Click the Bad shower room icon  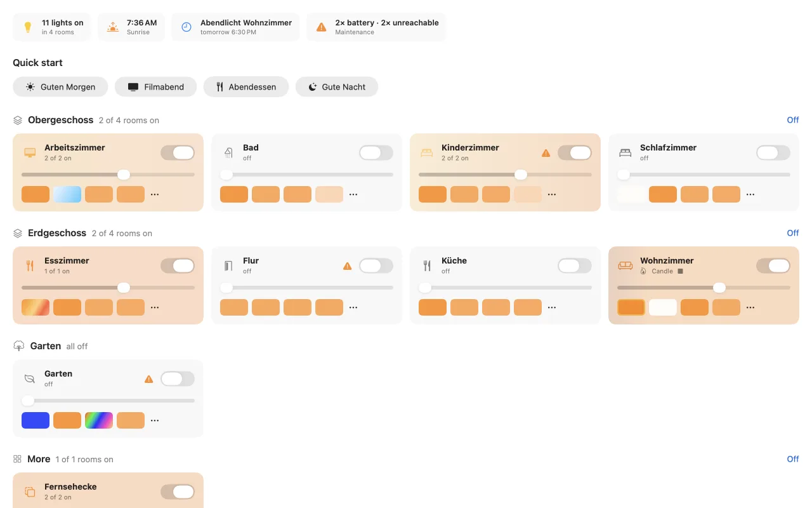pos(228,152)
